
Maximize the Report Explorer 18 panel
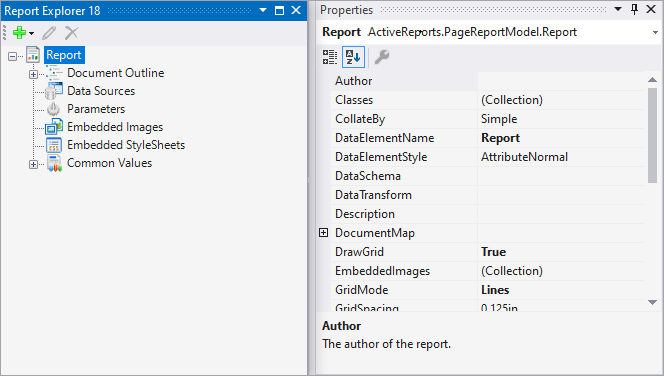coord(279,10)
